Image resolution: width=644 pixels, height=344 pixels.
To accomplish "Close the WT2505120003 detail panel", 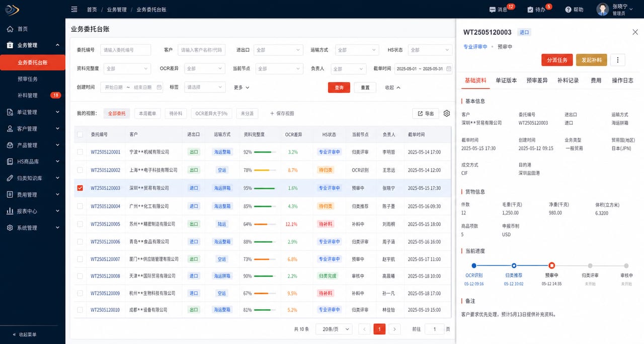I will (635, 32).
